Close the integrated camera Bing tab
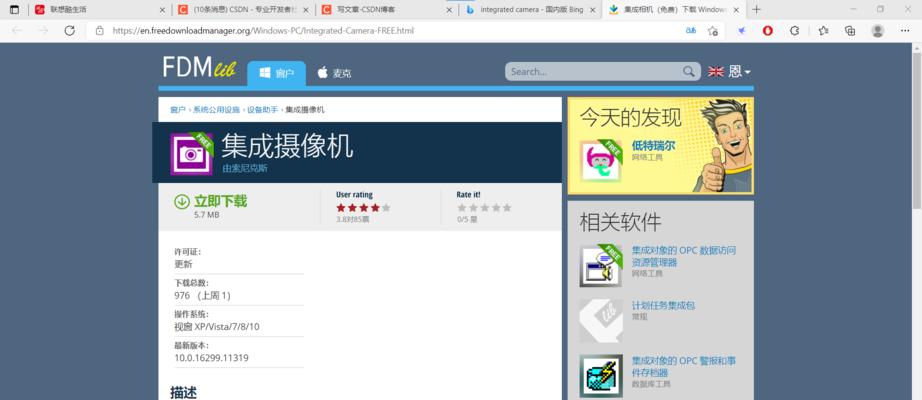The width and height of the screenshot is (922, 400). tap(592, 10)
